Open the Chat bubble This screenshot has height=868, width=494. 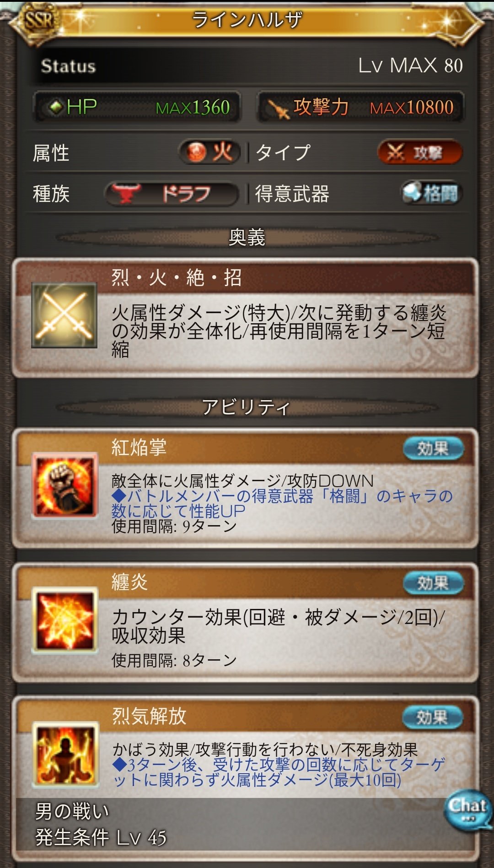point(468,809)
